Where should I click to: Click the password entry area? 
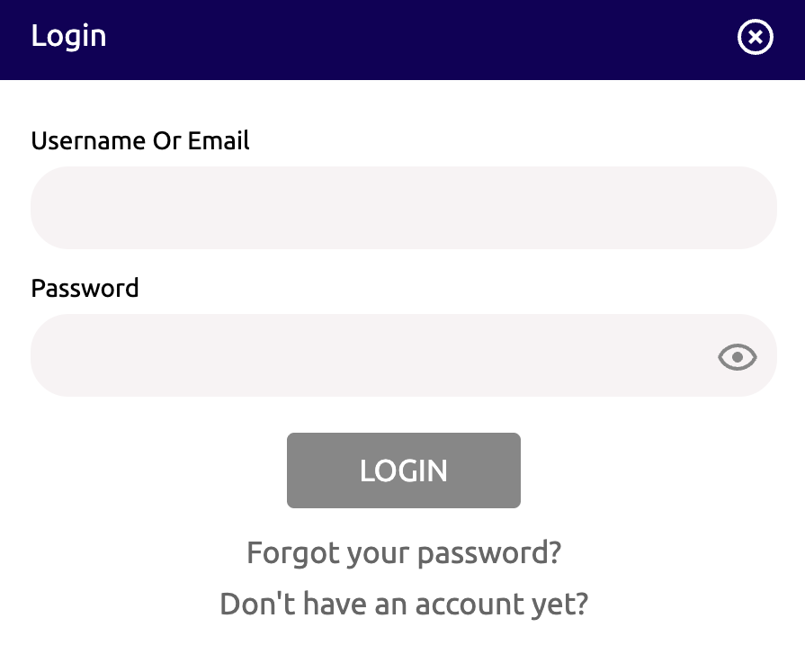(x=360, y=354)
